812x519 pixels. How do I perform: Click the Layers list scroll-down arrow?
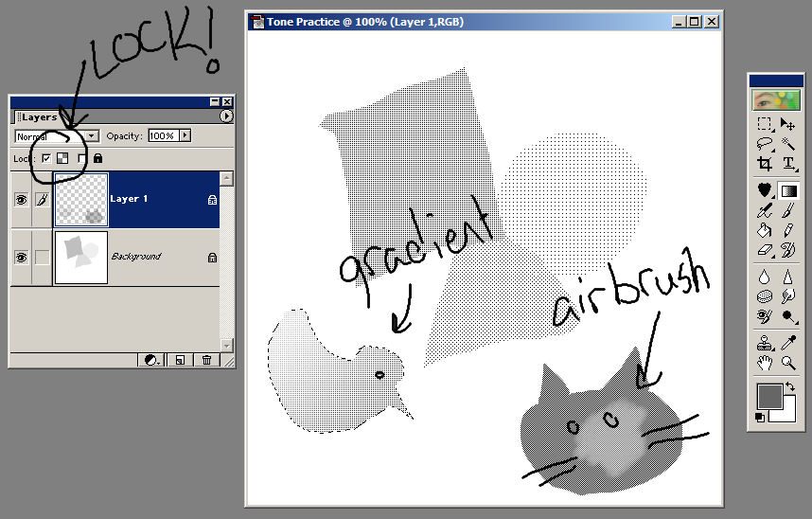(227, 345)
